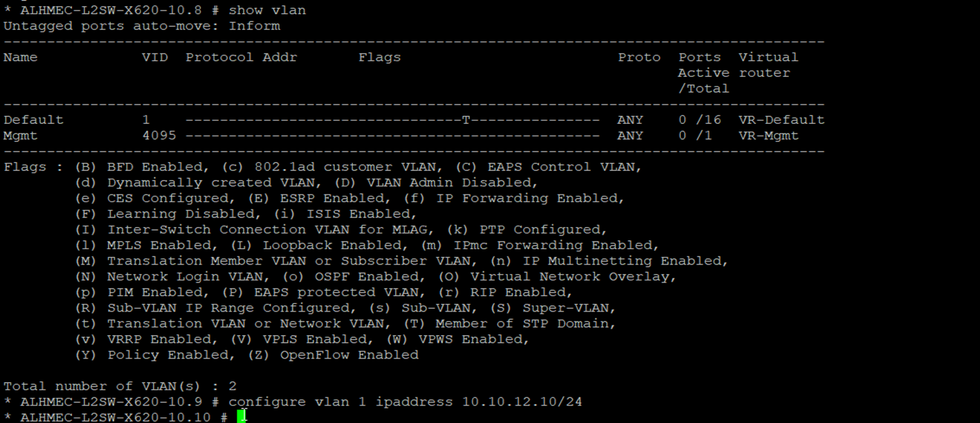Click the VR-Default virtual router entry
The height and width of the screenshot is (423, 980).
pos(781,120)
